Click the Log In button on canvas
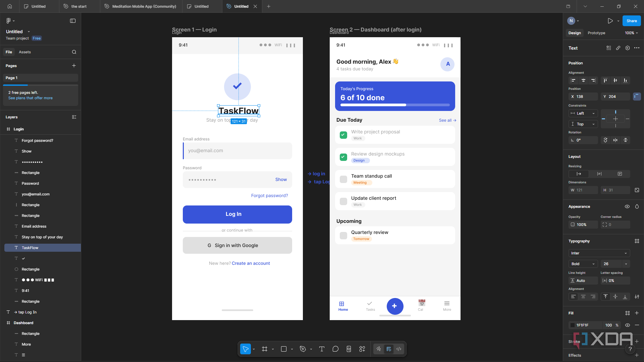 [x=237, y=214]
